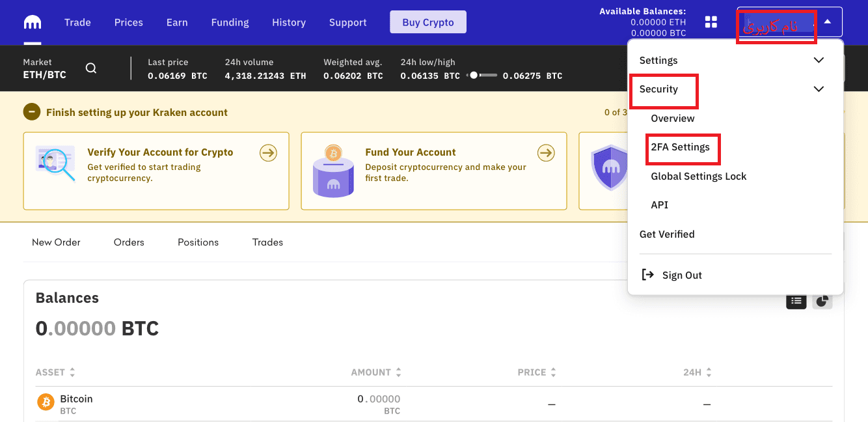The height and width of the screenshot is (422, 868).
Task: Close the username dropdown arrow
Action: (x=827, y=21)
